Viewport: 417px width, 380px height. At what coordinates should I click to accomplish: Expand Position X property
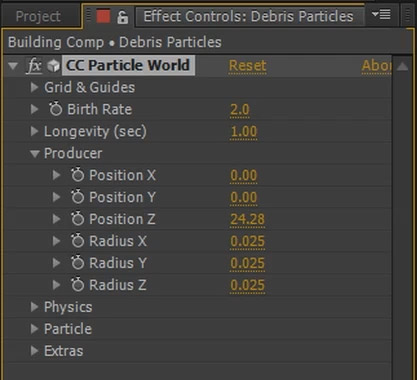(x=56, y=175)
